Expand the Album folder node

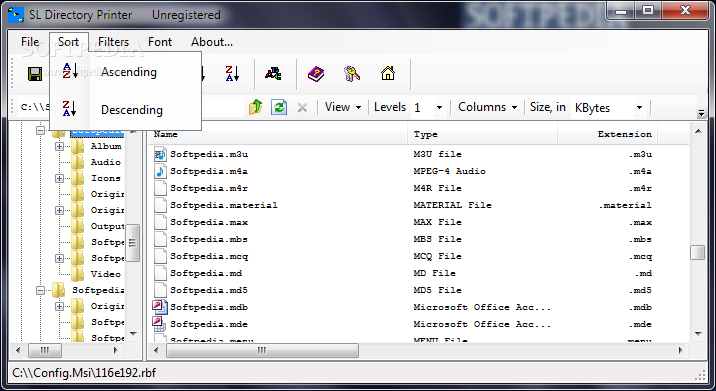[x=59, y=147]
